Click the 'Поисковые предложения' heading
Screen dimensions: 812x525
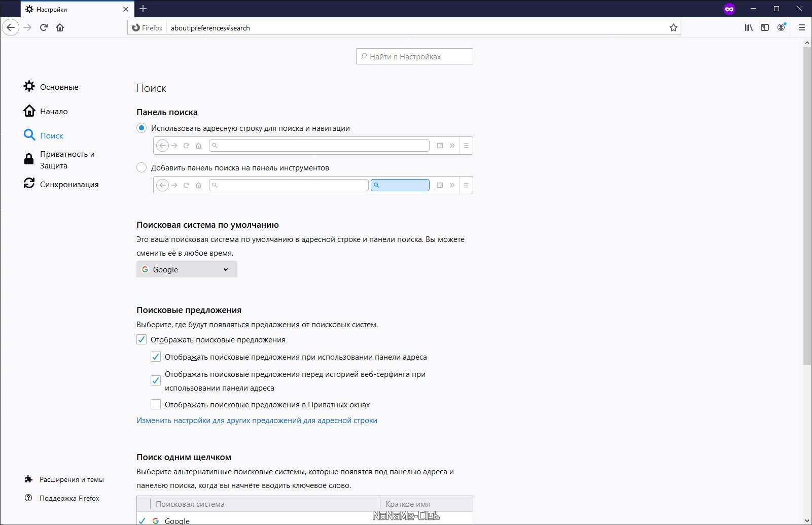(x=189, y=310)
